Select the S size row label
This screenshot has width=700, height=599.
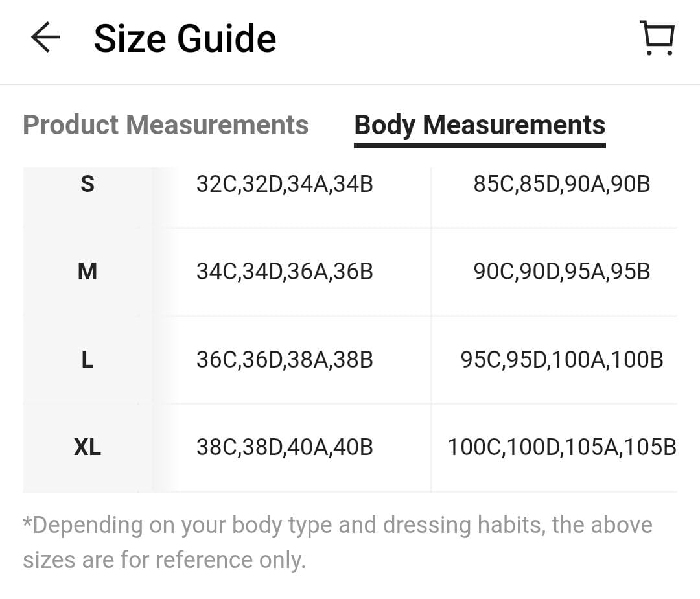pos(87,184)
